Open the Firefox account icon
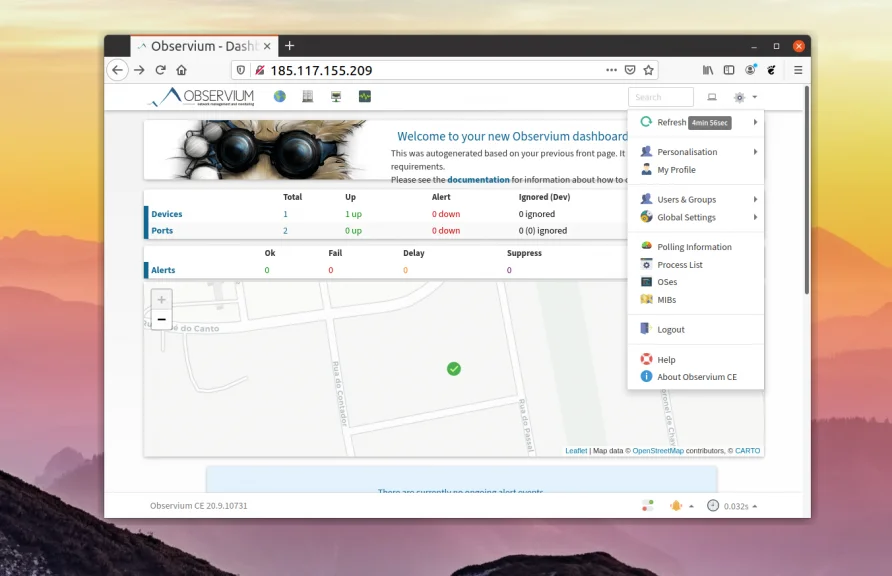892x576 pixels. [x=750, y=70]
